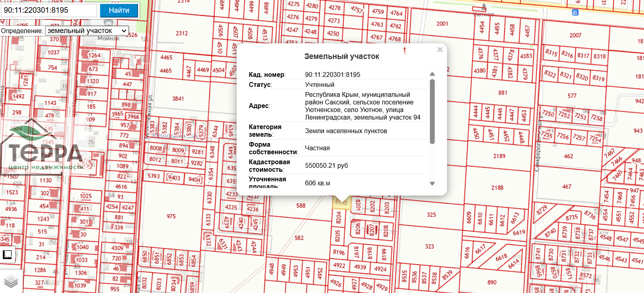Viewport: 644px width, 293px height.
Task: Select parcel 3841 on the map
Action: tap(178, 98)
